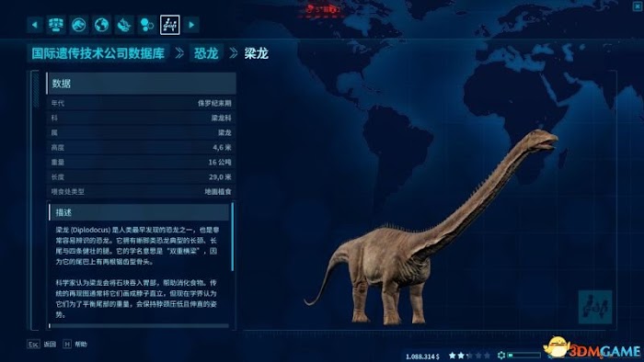Open the Jurassic World logo category

tap(79, 25)
